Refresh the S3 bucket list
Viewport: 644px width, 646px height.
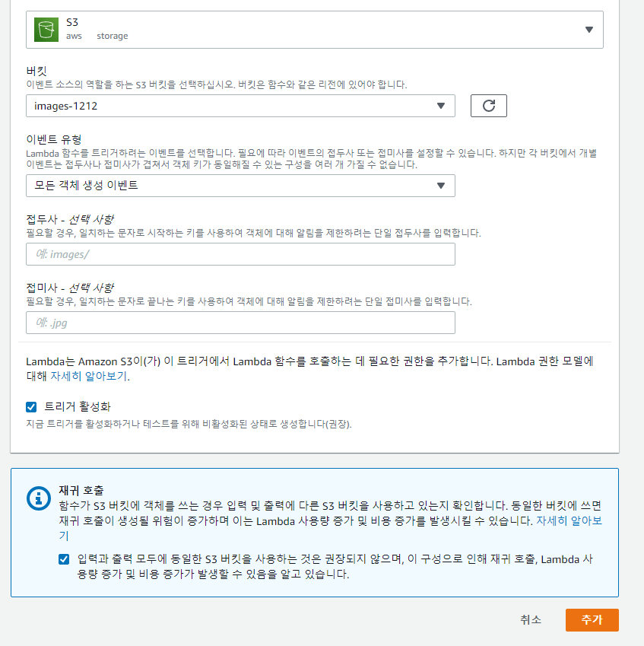(489, 106)
